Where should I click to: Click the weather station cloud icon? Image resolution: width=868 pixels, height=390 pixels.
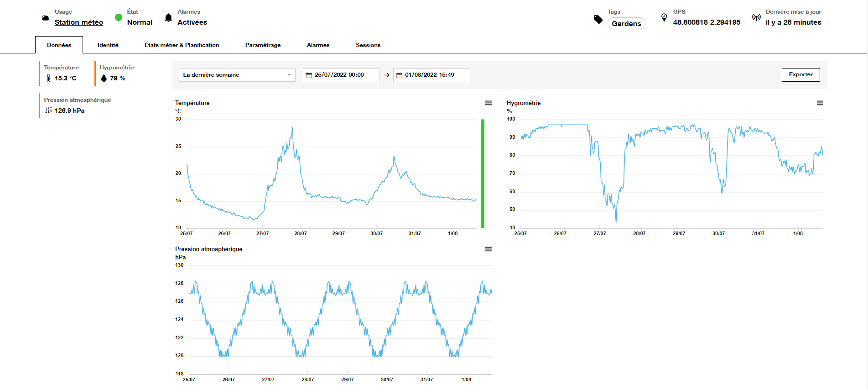[x=46, y=18]
